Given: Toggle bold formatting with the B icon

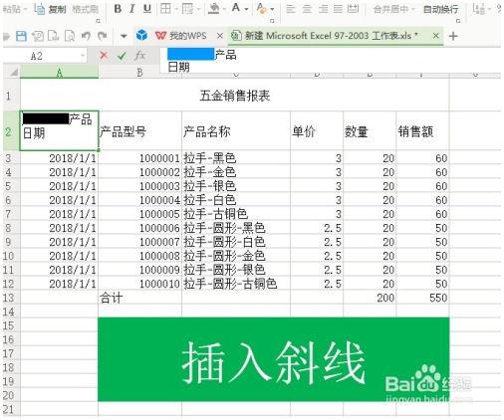Looking at the screenshot, I should coord(118,9).
